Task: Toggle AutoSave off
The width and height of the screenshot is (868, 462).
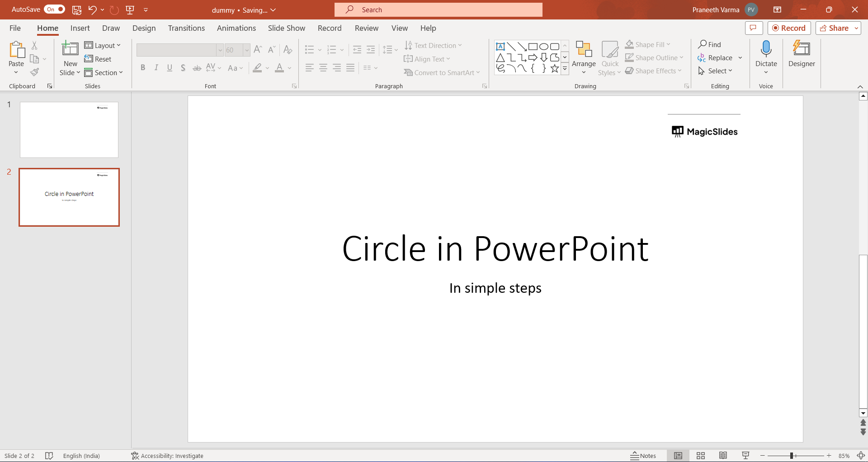Action: coord(54,10)
